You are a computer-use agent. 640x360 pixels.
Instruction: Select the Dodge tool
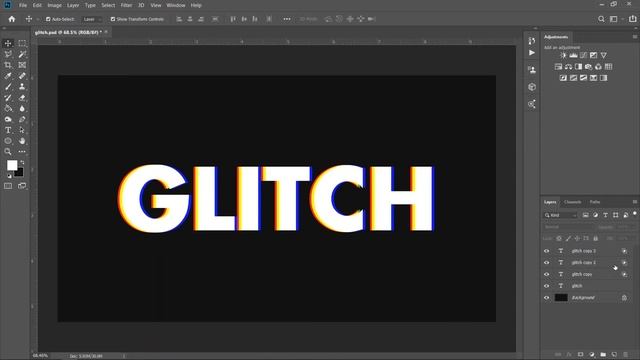(x=8, y=119)
